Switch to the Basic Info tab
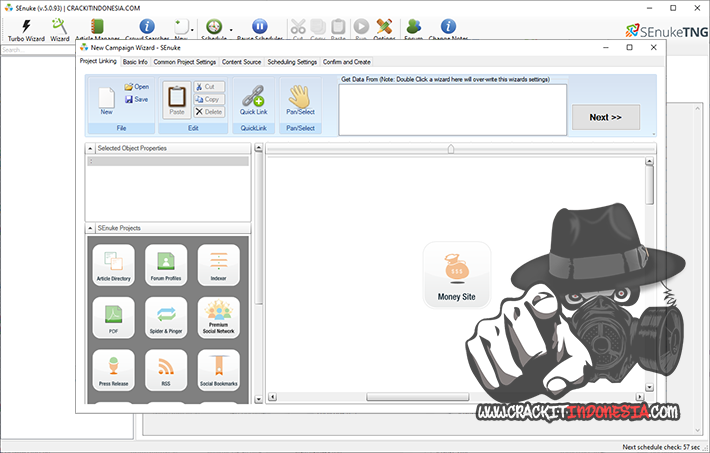Screen dimensions: 710x453 pyautogui.click(x=135, y=62)
